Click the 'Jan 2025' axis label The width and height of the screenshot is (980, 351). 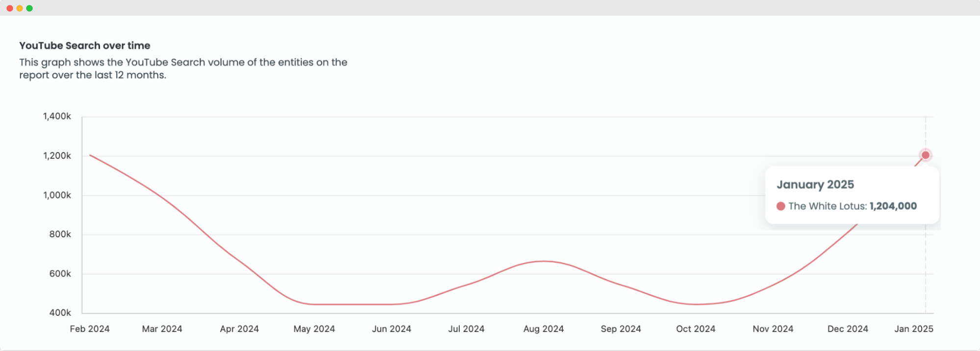click(914, 329)
